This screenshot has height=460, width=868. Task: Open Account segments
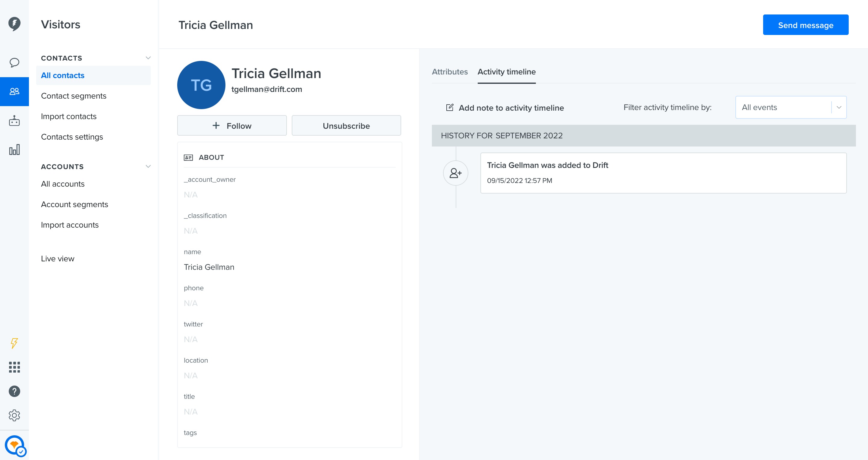tap(74, 205)
